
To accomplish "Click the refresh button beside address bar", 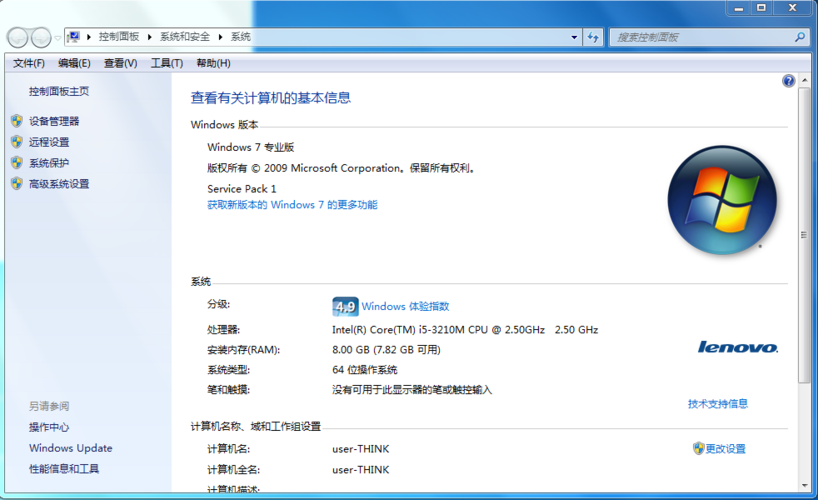I will point(593,37).
